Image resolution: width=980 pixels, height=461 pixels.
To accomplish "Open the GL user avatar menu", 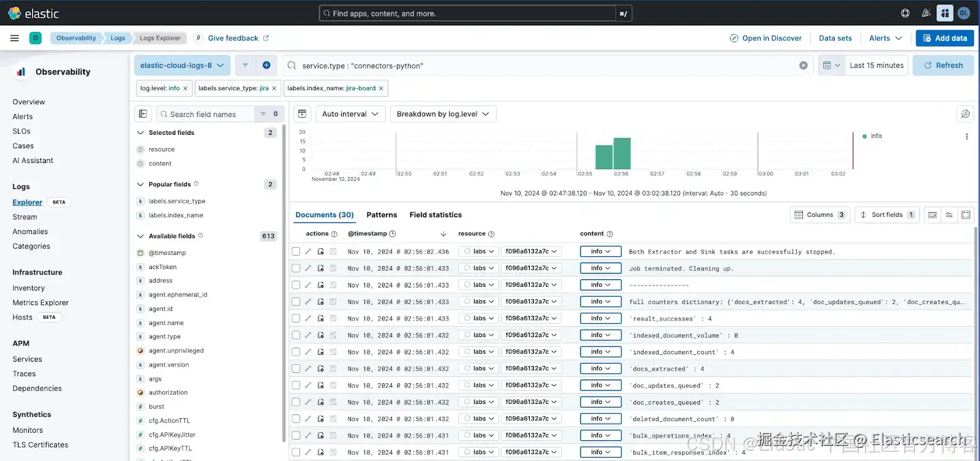I will coord(963,13).
